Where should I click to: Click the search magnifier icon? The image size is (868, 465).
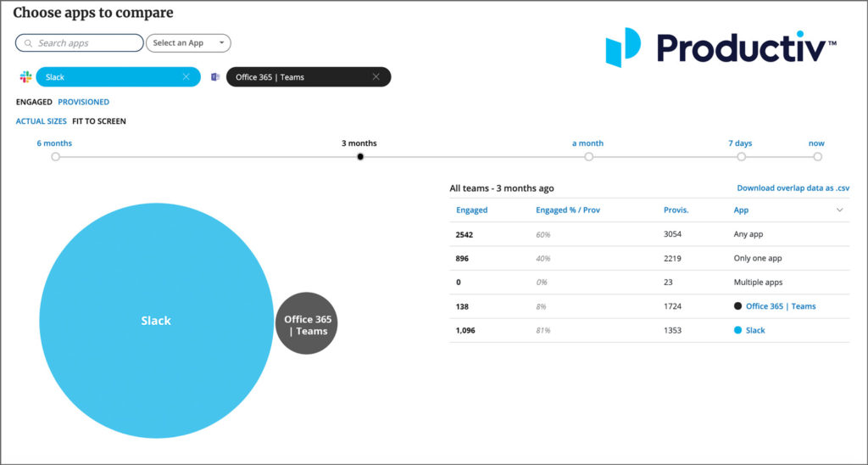point(28,43)
